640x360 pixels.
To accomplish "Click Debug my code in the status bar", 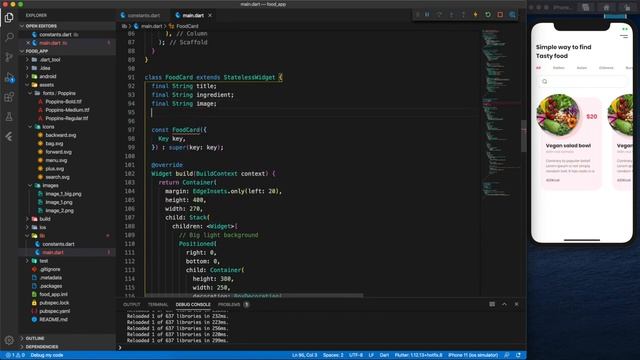I will click(x=47, y=355).
